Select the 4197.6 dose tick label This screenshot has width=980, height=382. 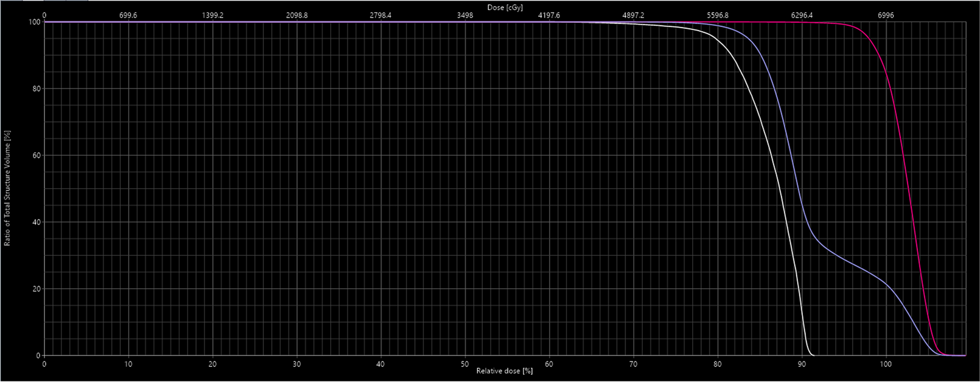[549, 15]
